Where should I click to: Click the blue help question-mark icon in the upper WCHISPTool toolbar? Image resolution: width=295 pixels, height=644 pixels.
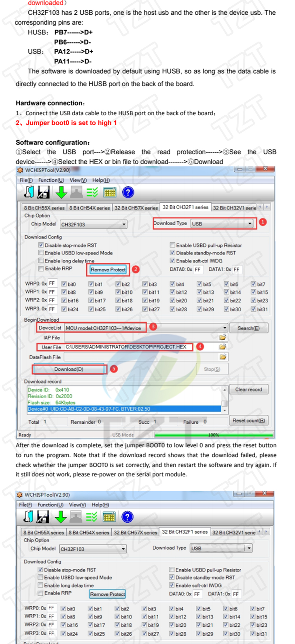(128, 192)
